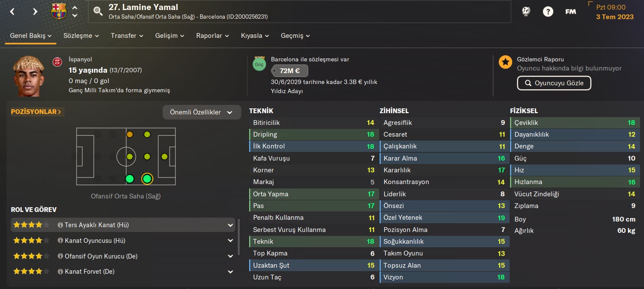Expand the Kanat Oyuncusu (Hü) role row
Screen dimensions: 644x289
(230, 241)
